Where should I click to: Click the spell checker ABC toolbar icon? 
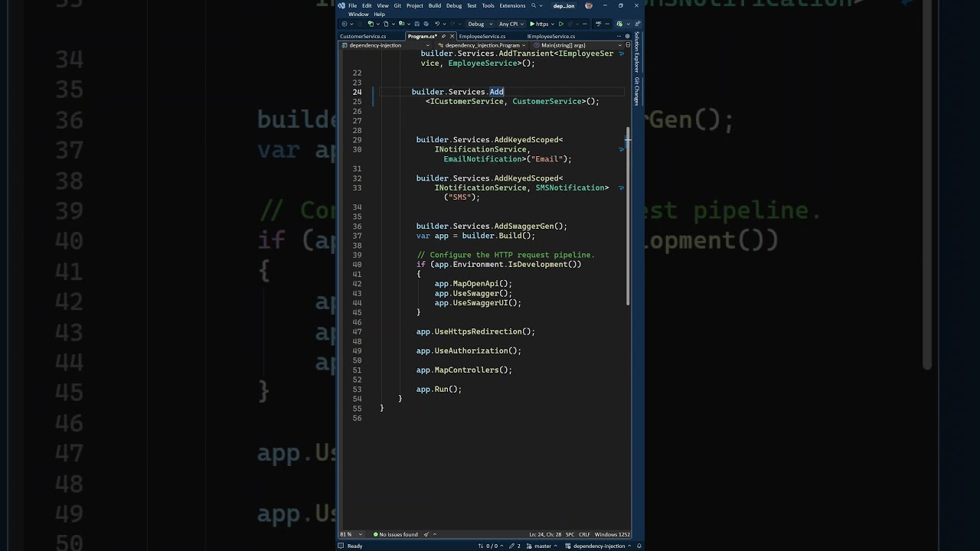[x=599, y=24]
